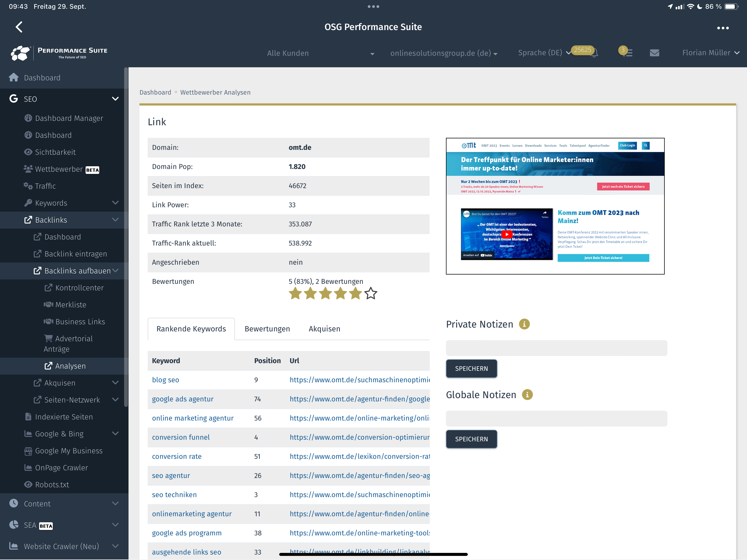
Task: Click the Merkliste handshake icon
Action: 48,304
